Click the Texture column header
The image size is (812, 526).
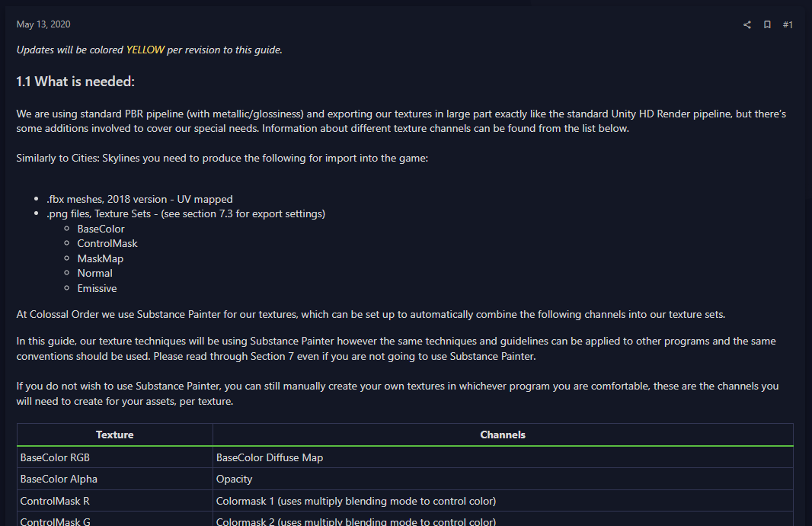point(115,435)
